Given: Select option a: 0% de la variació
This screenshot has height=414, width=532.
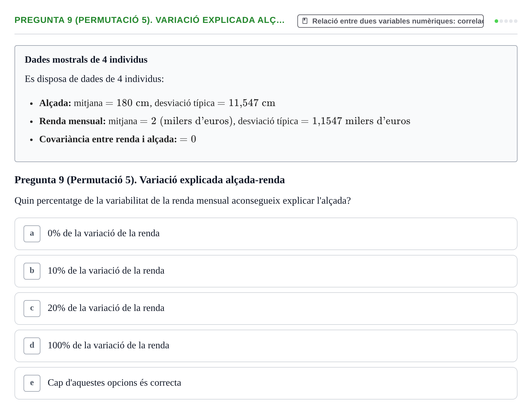Looking at the screenshot, I should pos(266,234).
